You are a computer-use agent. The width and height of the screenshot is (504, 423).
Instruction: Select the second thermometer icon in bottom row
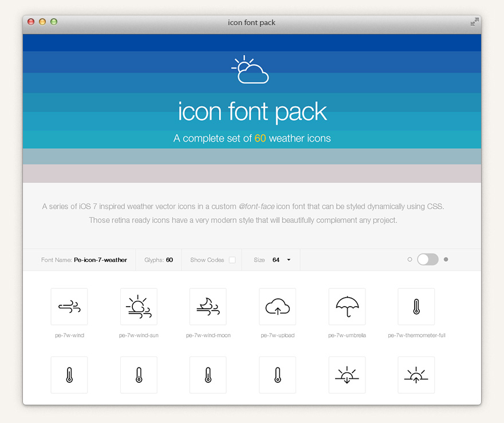pos(139,375)
